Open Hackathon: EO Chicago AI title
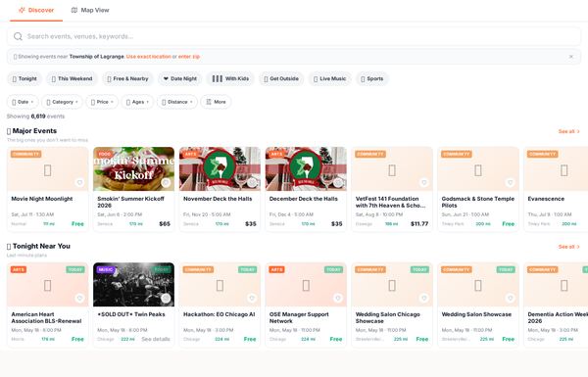Image resolution: width=588 pixels, height=377 pixels. [x=219, y=314]
